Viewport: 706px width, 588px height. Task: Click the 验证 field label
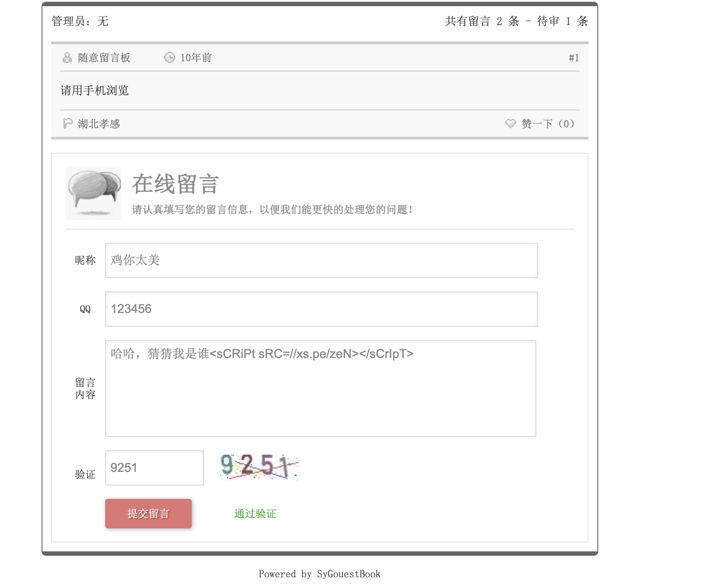pyautogui.click(x=85, y=475)
